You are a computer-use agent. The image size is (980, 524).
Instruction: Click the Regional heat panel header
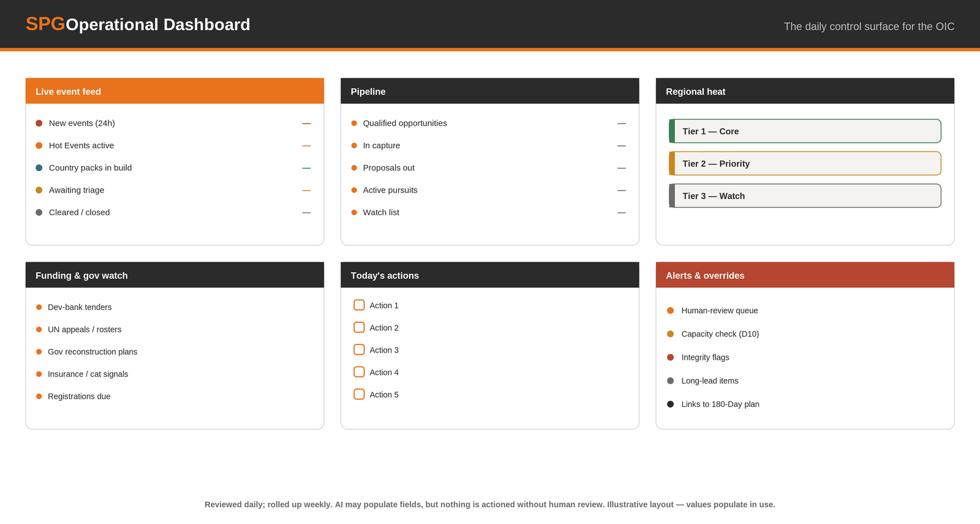point(805,91)
